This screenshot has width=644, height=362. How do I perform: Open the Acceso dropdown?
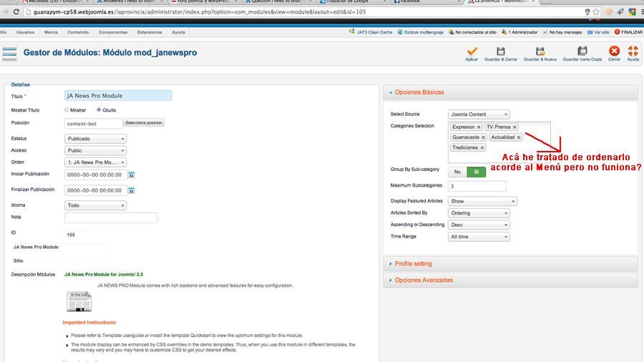tap(95, 151)
